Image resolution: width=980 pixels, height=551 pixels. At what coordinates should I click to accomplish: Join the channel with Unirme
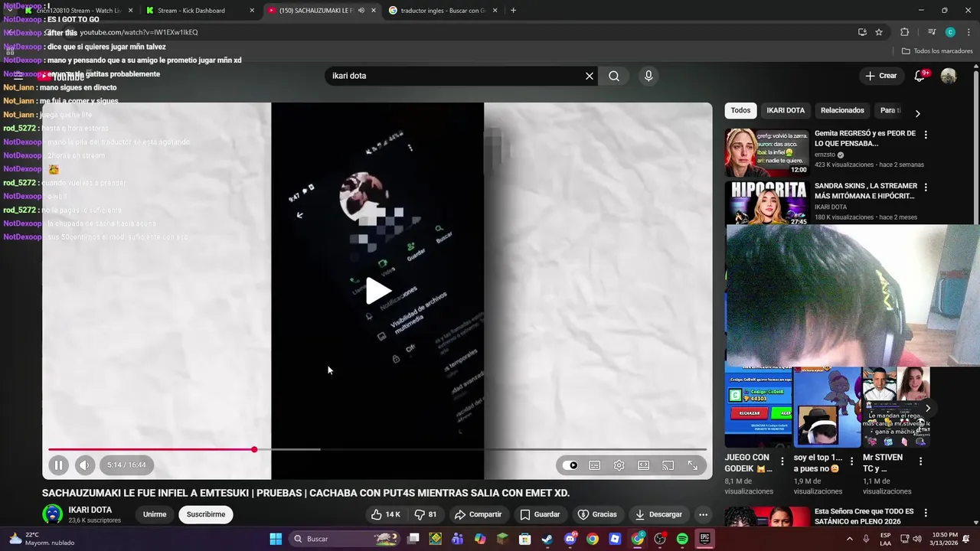coord(155,514)
